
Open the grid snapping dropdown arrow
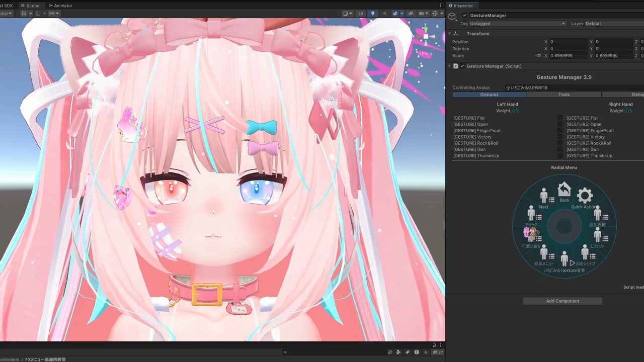click(31, 14)
